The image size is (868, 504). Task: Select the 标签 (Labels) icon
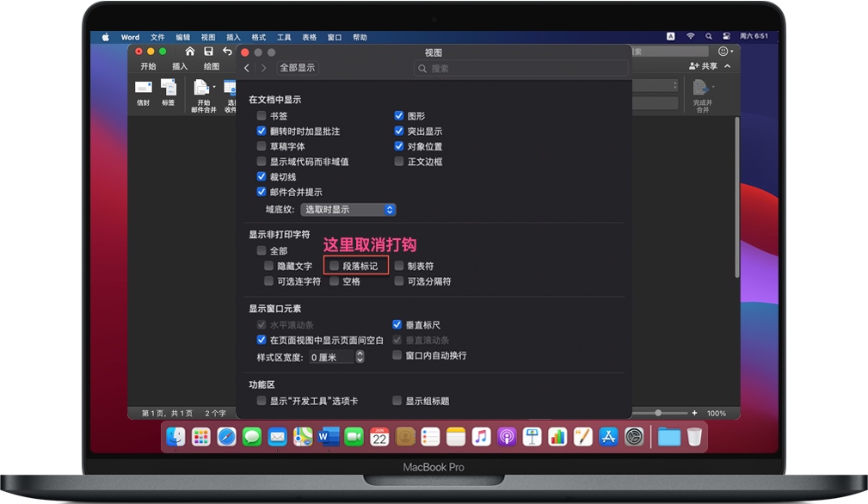(x=169, y=90)
